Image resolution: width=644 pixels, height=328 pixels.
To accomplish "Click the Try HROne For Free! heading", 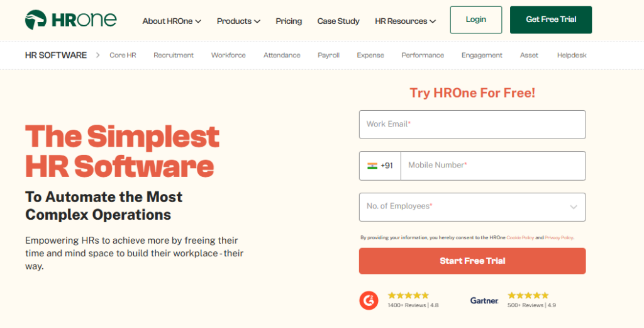I will pyautogui.click(x=472, y=93).
